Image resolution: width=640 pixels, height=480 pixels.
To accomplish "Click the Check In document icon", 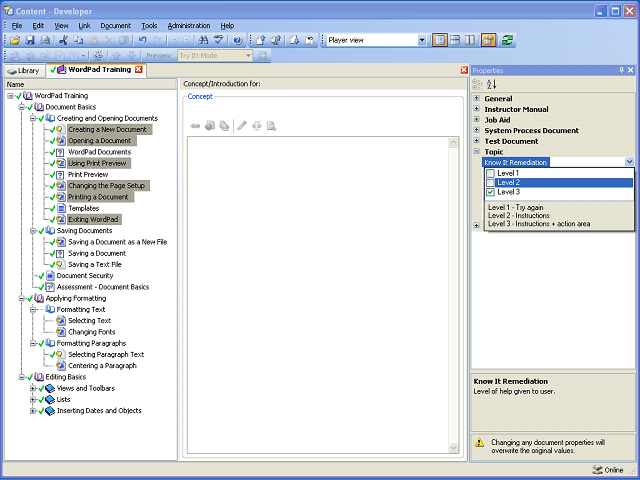I will coord(260,40).
